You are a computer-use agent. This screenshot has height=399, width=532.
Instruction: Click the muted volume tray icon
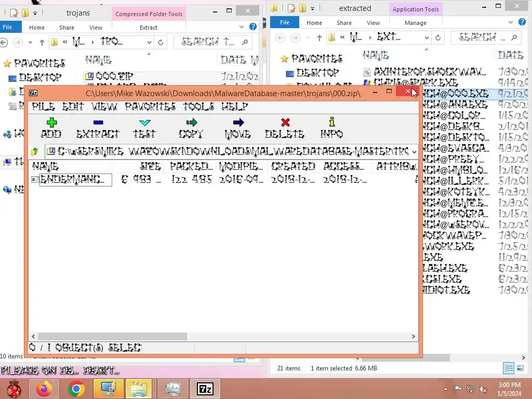click(x=483, y=389)
